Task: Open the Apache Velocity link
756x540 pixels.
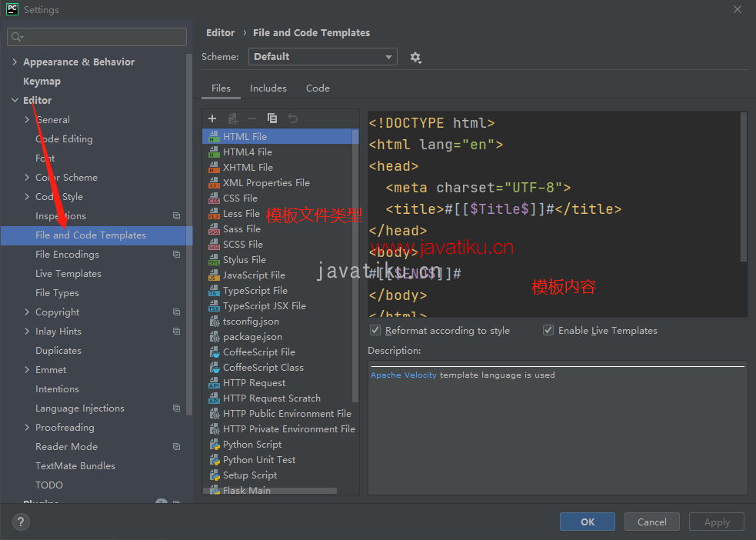Action: [x=404, y=375]
